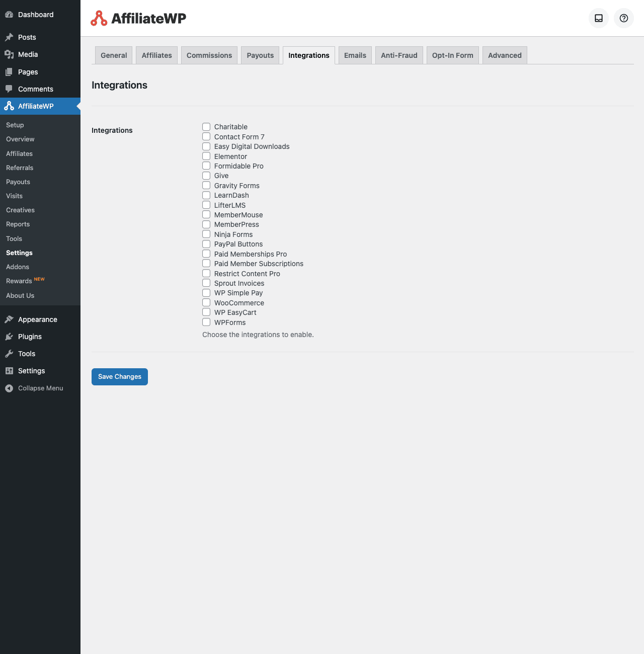Tick the Ninja Forms checkbox
Image resolution: width=644 pixels, height=654 pixels.
(x=206, y=234)
